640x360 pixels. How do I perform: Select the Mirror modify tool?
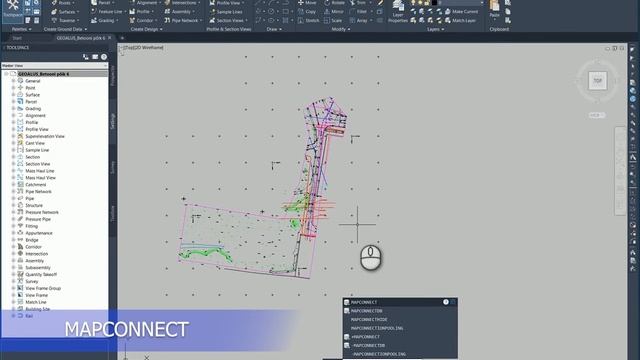[x=333, y=12]
